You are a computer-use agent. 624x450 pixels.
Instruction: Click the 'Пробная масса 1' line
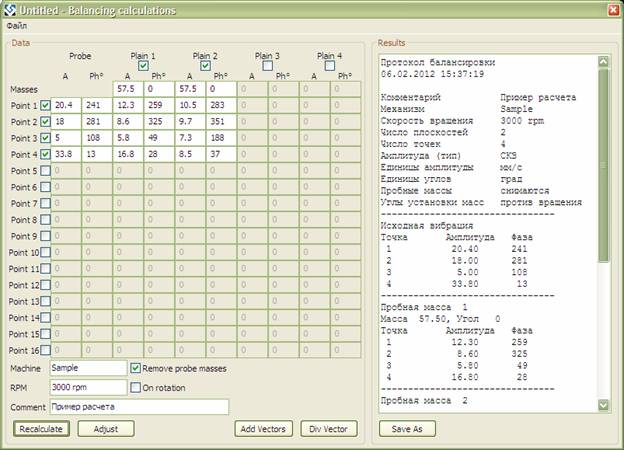[424, 308]
